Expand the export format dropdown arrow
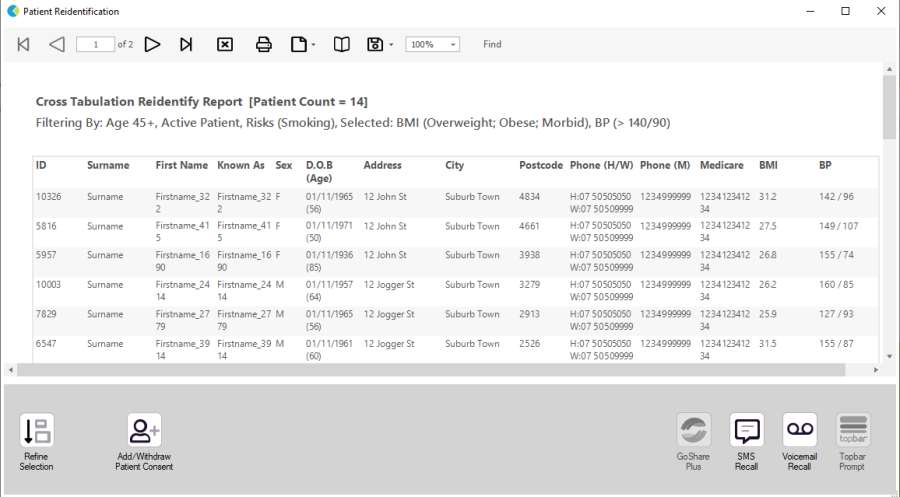Image resolution: width=900 pixels, height=497 pixels. (391, 45)
